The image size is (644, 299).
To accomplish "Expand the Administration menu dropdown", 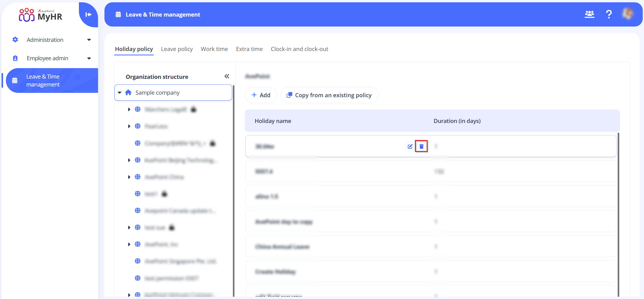I will (89, 40).
